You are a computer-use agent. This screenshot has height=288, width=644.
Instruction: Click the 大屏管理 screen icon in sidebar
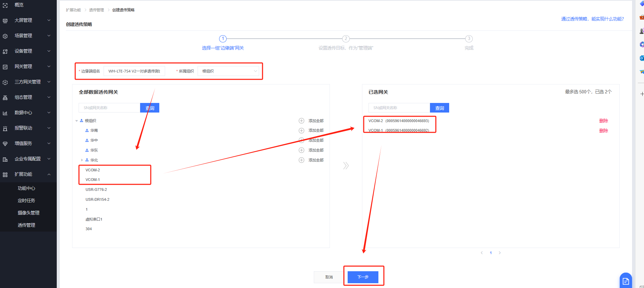point(5,21)
